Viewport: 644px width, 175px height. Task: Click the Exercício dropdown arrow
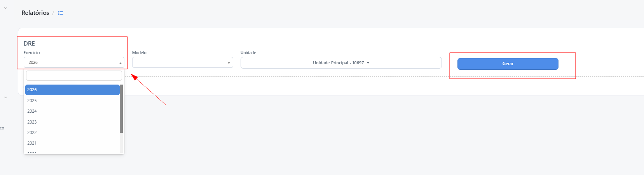point(120,63)
